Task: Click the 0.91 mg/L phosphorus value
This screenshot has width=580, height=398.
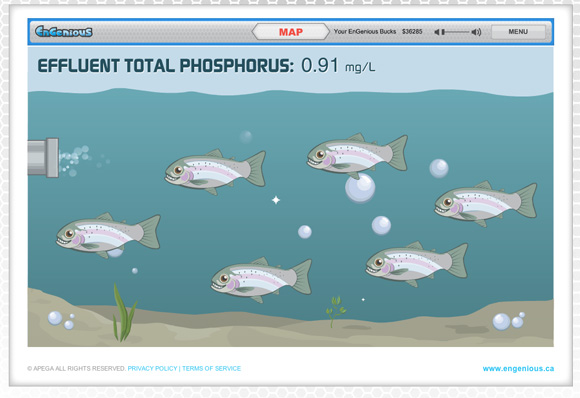Action: (338, 66)
